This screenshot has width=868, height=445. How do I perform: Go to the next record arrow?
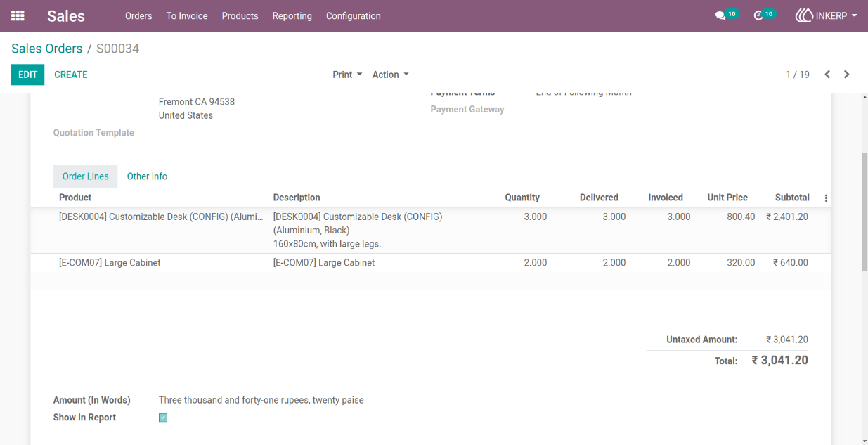click(847, 75)
